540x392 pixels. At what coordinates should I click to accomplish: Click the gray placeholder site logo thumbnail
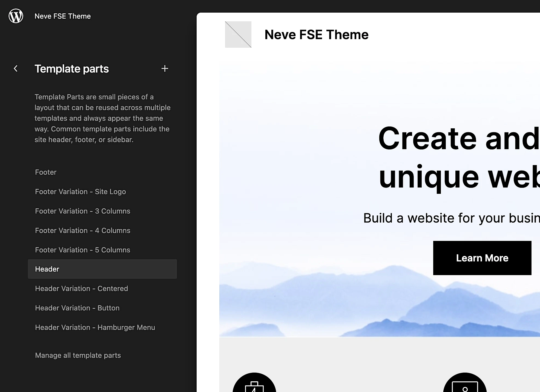(238, 34)
